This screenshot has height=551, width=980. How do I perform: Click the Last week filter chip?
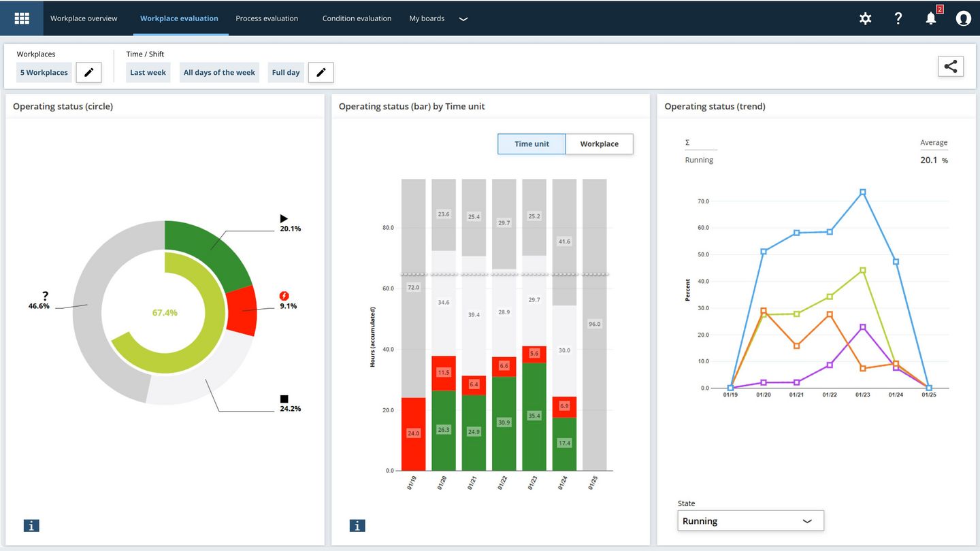tap(148, 73)
